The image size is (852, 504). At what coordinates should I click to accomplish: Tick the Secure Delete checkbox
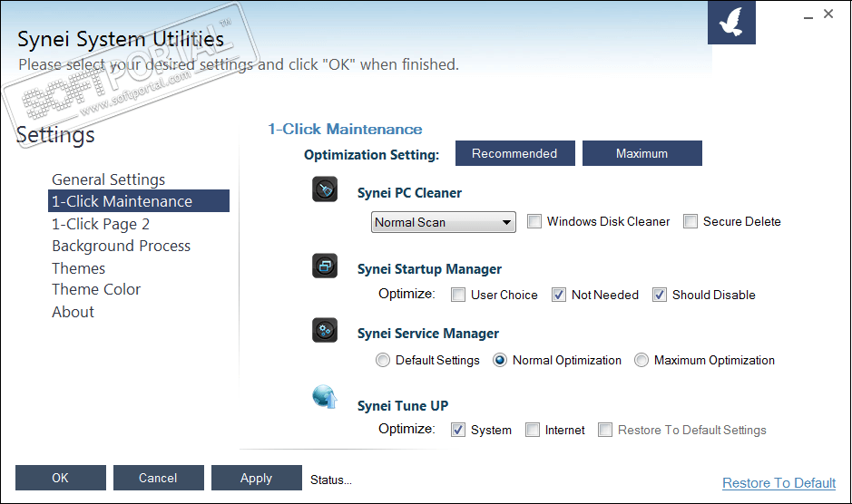(690, 221)
